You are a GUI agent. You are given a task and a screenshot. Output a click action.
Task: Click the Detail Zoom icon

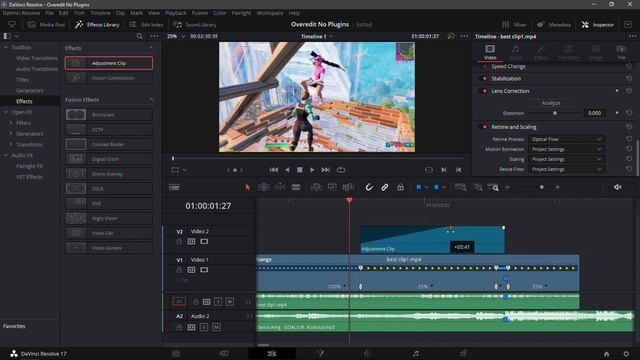coord(477,187)
